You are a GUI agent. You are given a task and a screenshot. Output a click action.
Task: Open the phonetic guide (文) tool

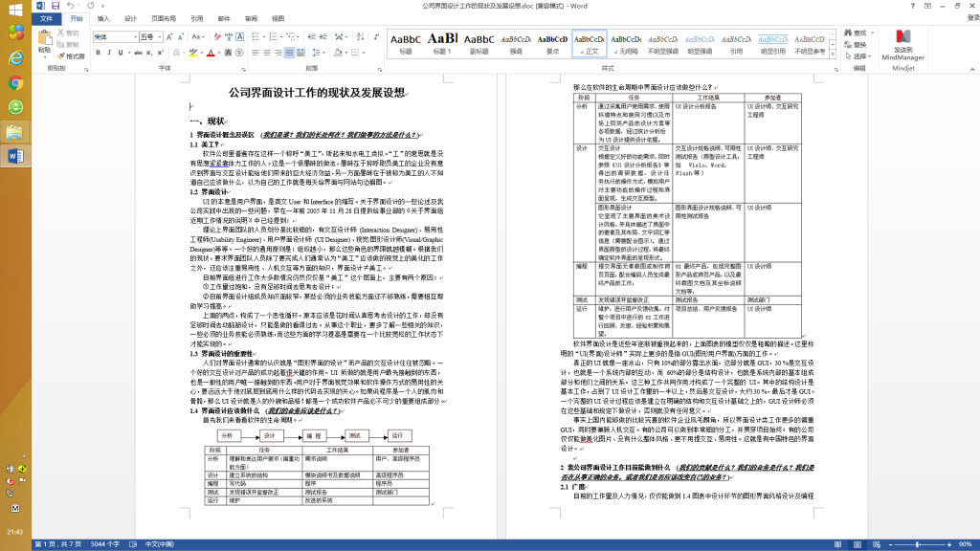coord(229,37)
